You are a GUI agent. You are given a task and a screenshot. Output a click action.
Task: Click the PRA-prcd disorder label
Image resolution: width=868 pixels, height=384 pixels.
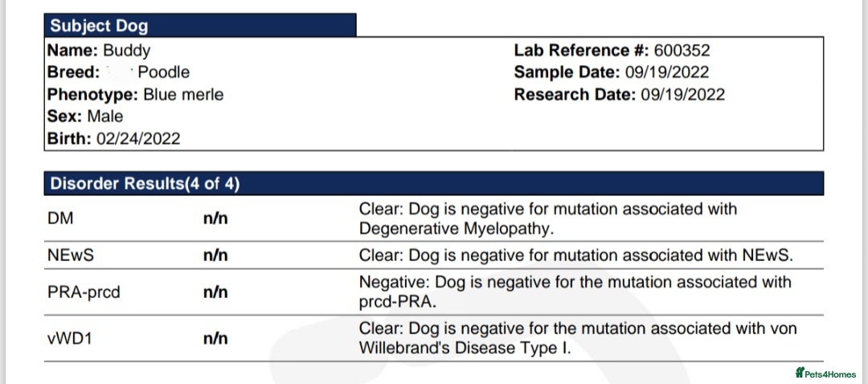pos(84,292)
